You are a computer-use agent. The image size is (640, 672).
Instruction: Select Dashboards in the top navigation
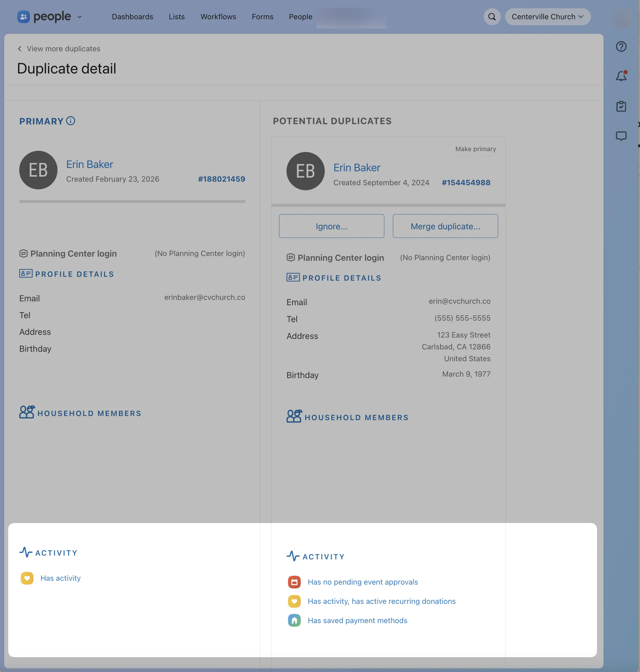click(132, 16)
